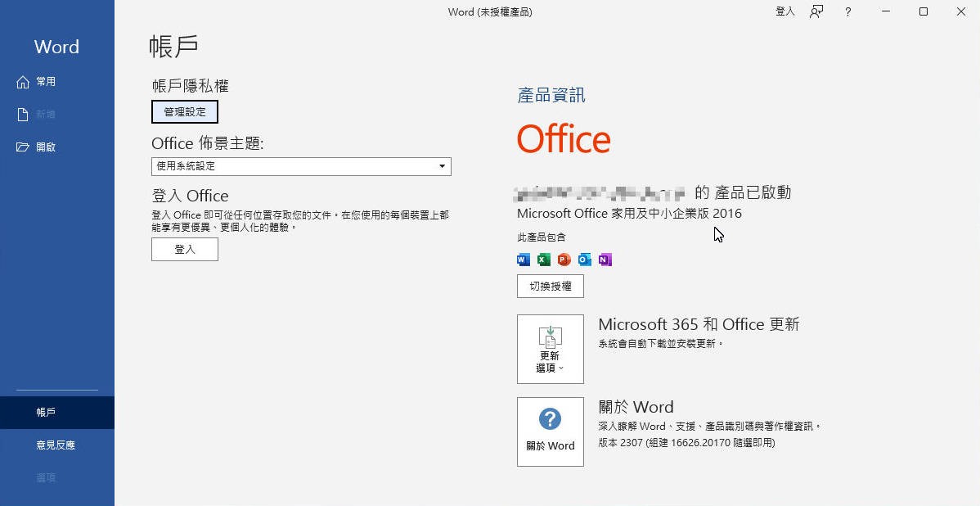
Task: Click the 版本 2307 version text
Action: (x=686, y=443)
